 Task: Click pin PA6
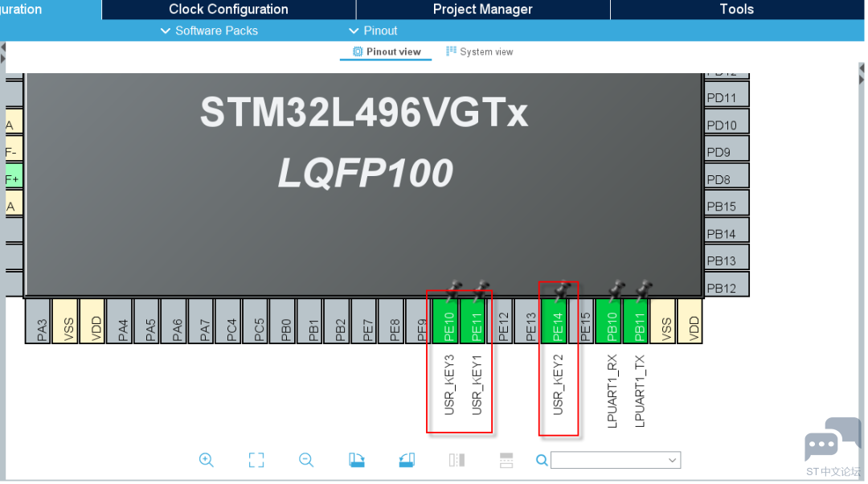pyautogui.click(x=175, y=321)
